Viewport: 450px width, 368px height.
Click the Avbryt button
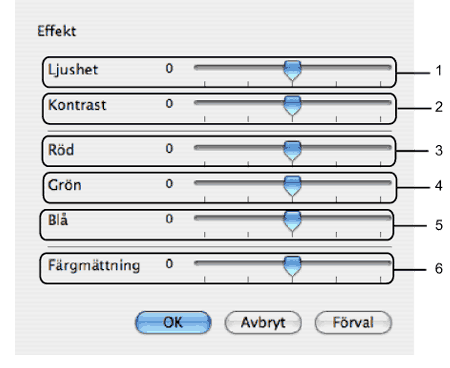263,322
